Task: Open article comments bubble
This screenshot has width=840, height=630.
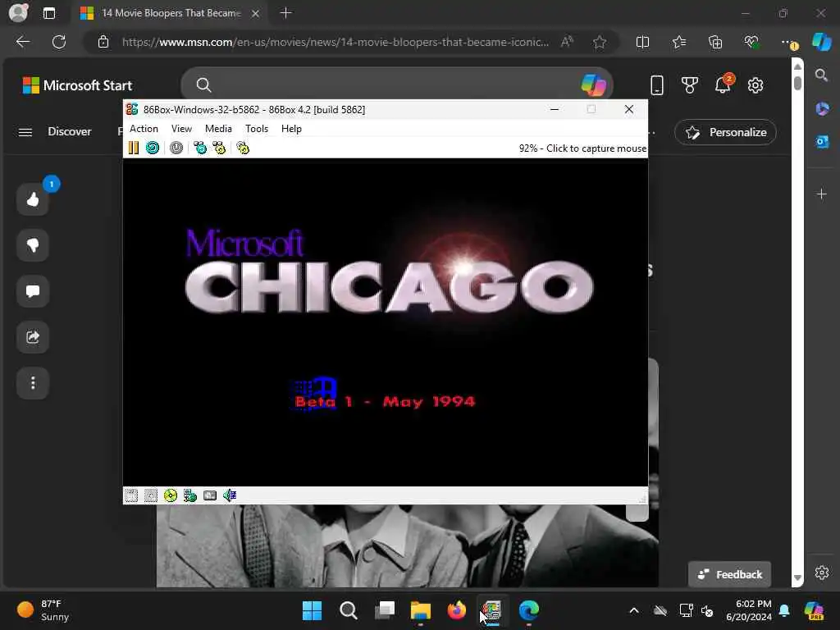Action: click(x=33, y=291)
